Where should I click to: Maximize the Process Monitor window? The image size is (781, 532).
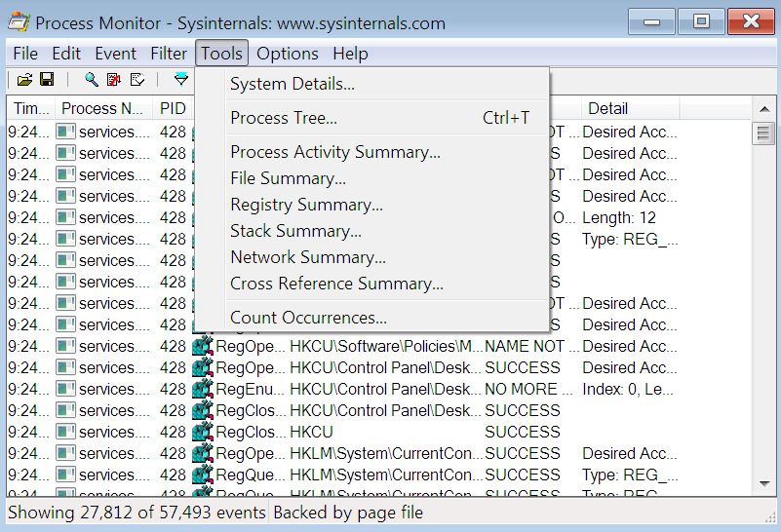[x=701, y=21]
